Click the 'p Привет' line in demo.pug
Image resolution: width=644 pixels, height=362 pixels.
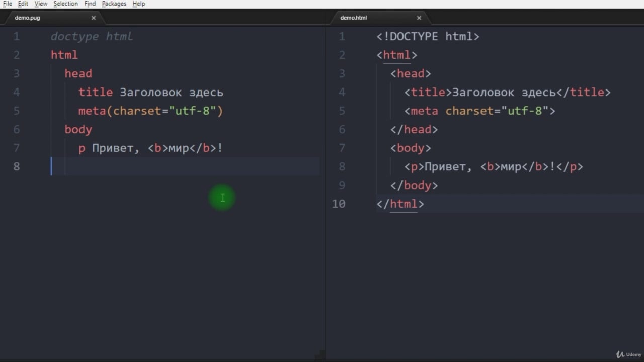click(150, 148)
